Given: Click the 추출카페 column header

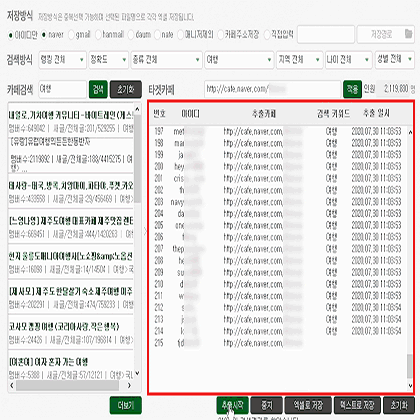Looking at the screenshot, I should coord(264,114).
